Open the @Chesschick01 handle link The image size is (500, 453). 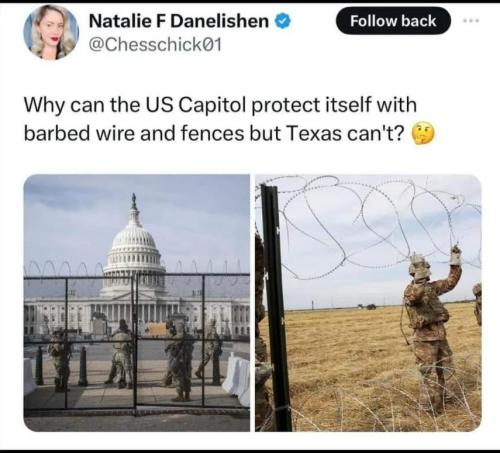(x=155, y=45)
